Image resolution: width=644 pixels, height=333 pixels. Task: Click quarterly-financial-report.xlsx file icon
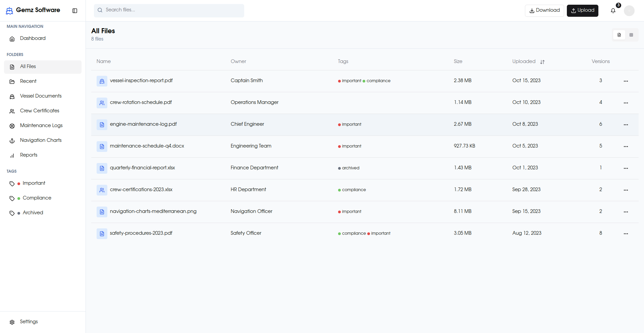tap(102, 168)
